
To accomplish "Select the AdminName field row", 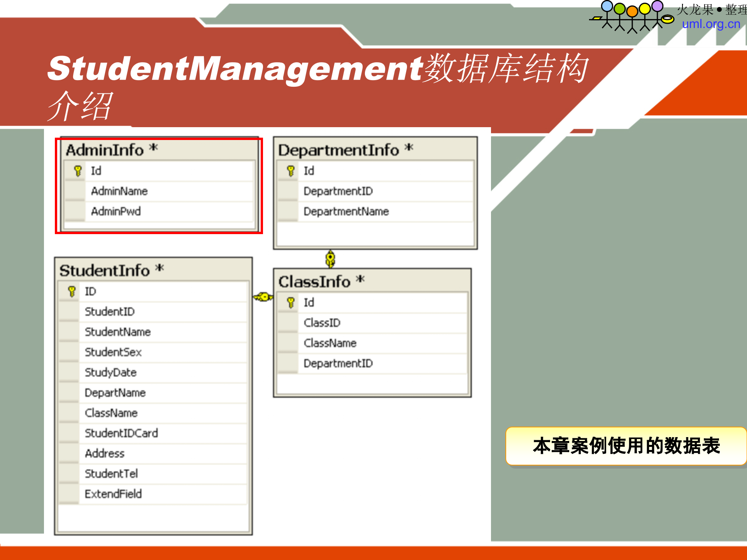I will click(119, 191).
